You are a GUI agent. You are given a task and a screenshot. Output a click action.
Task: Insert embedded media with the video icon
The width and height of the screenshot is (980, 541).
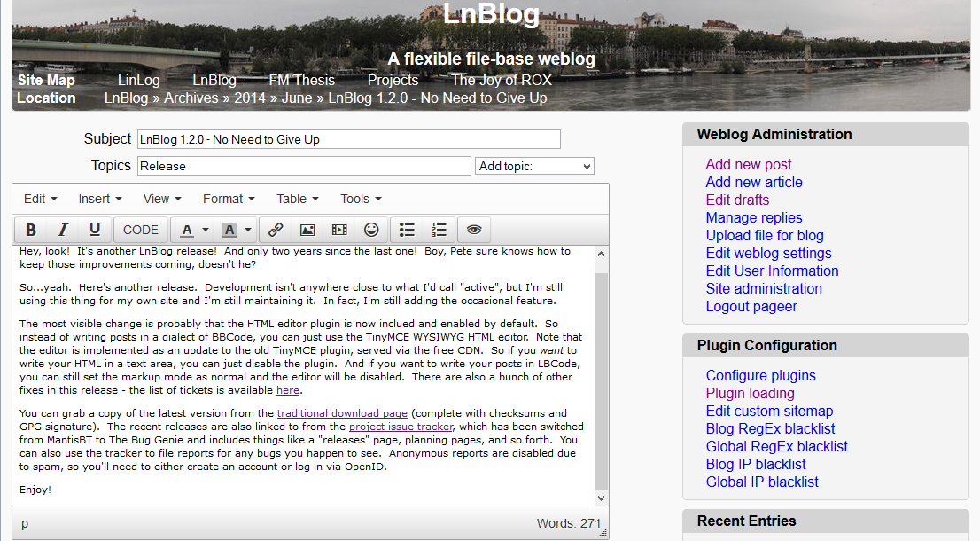point(338,230)
